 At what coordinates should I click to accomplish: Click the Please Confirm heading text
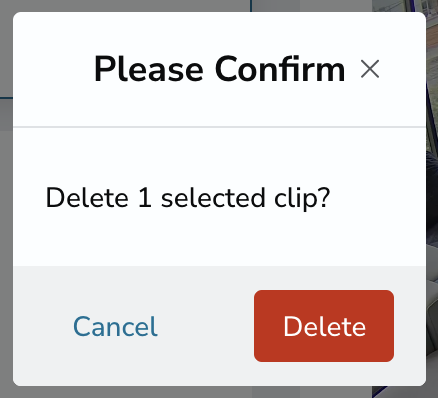[219, 69]
